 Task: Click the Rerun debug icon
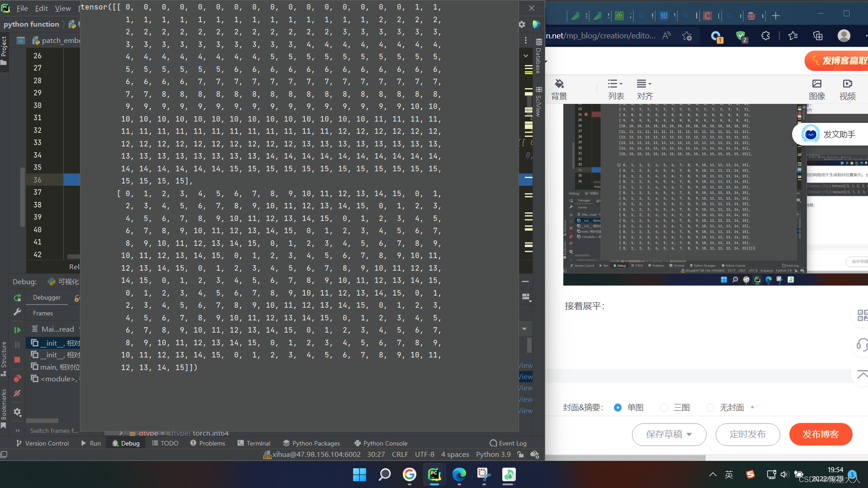(17, 297)
